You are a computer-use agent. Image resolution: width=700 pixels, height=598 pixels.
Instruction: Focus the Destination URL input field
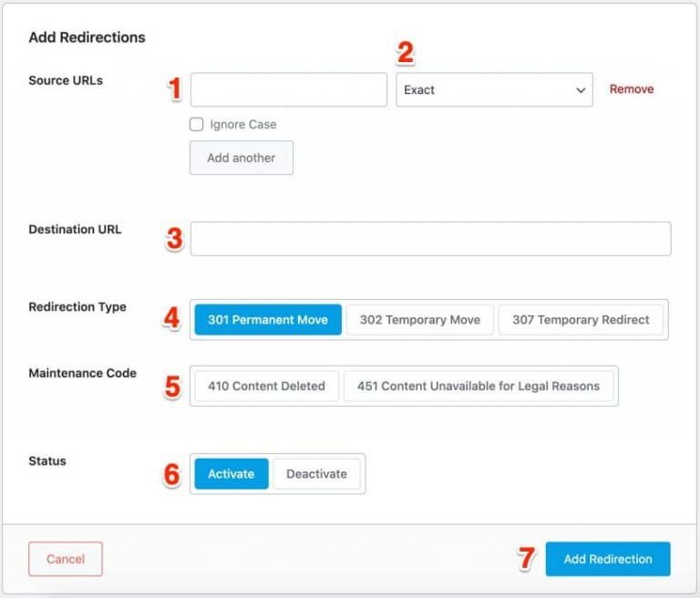pos(430,239)
